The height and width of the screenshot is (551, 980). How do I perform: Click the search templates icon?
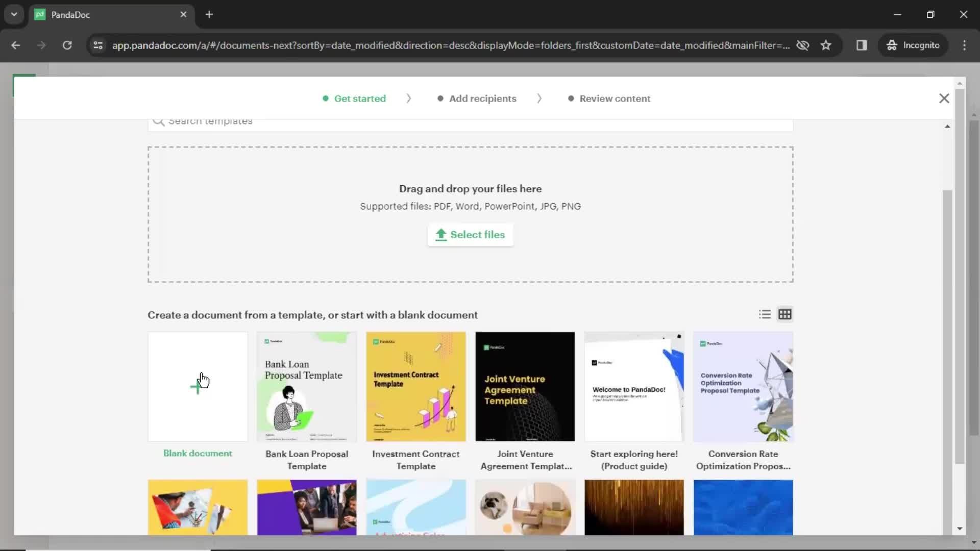pos(158,120)
